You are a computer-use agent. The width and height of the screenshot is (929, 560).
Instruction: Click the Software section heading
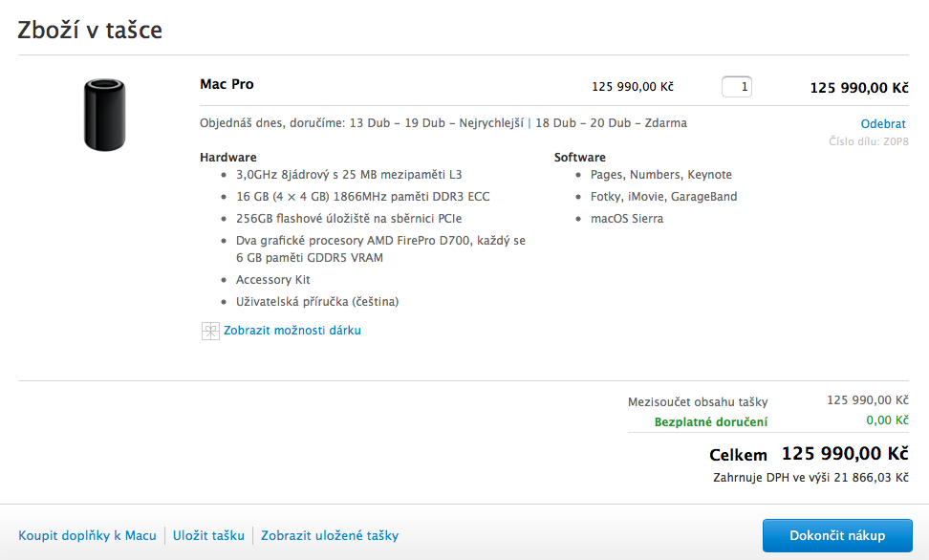580,158
